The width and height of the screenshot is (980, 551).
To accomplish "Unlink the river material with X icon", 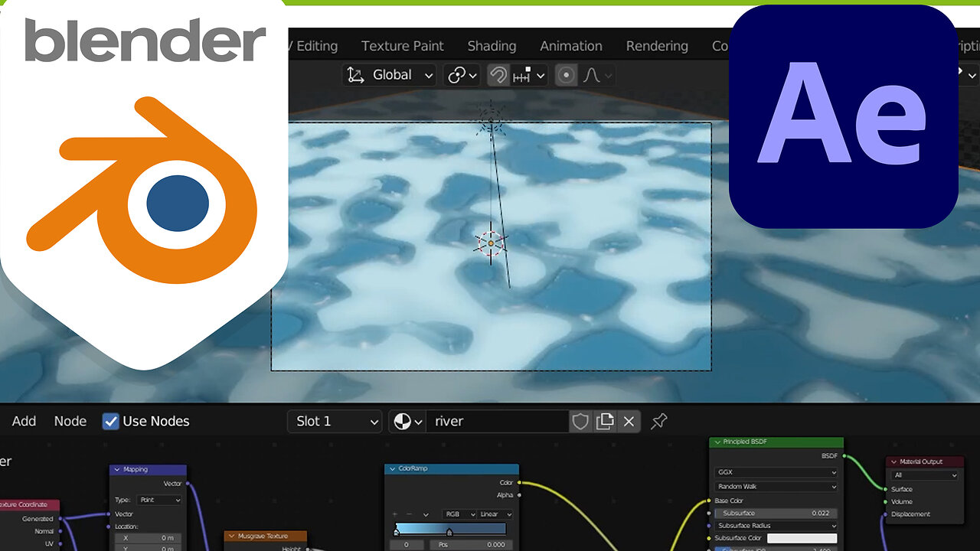I will click(x=629, y=421).
